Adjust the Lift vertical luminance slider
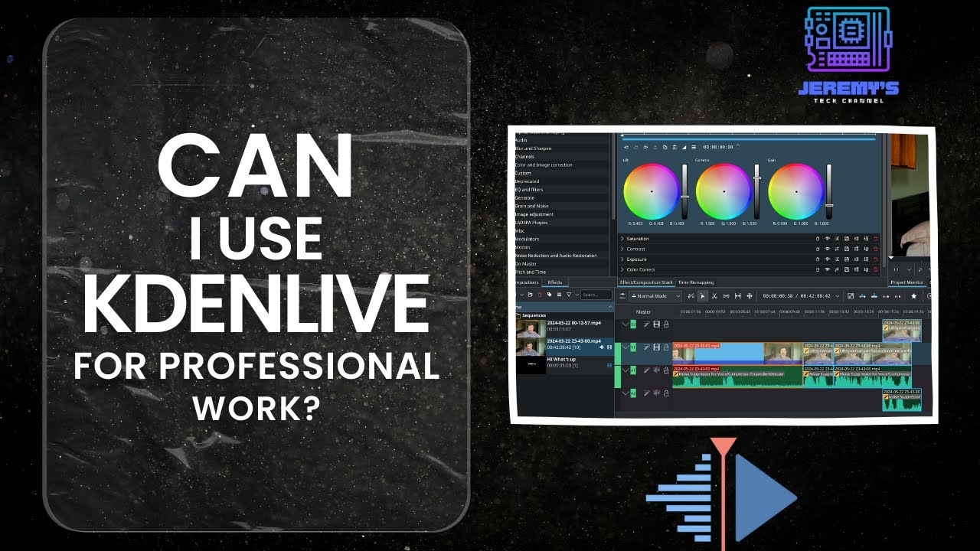This screenshot has height=551, width=980. coord(684,191)
